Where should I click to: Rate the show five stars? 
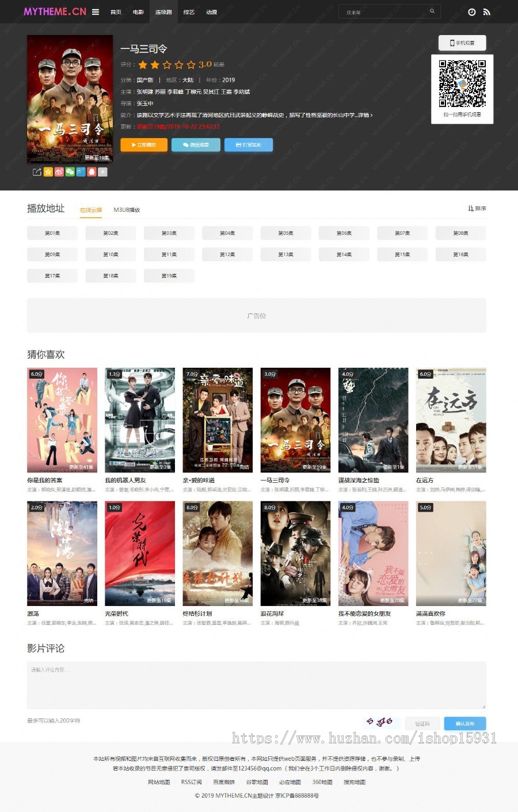coord(191,64)
